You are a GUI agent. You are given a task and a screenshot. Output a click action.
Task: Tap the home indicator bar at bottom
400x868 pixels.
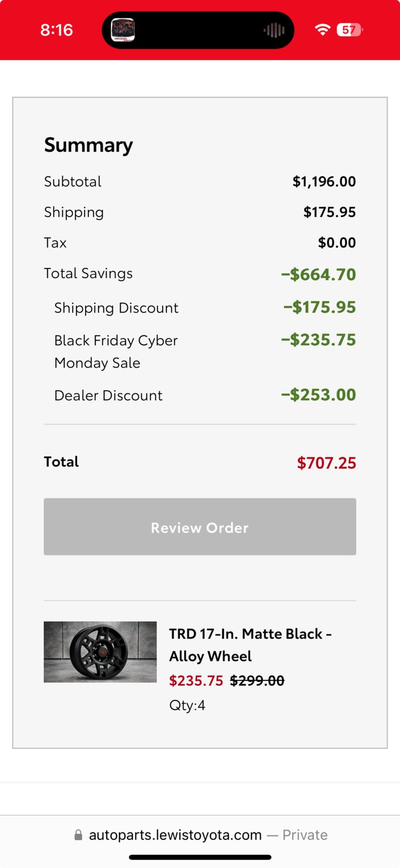pyautogui.click(x=200, y=857)
